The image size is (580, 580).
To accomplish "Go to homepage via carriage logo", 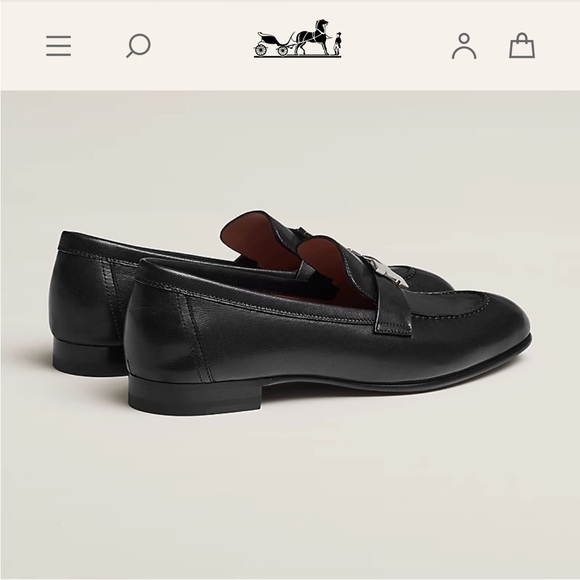I will click(298, 38).
